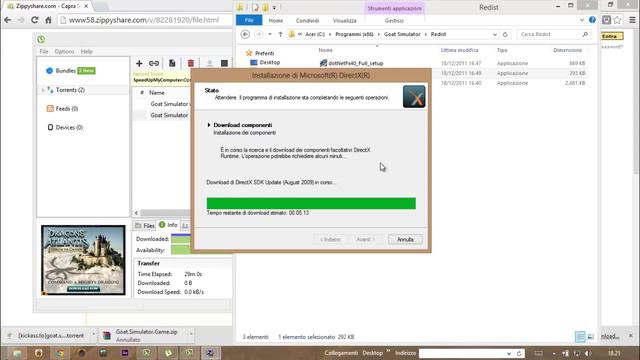The width and height of the screenshot is (640, 360).
Task: Click Create New Torrent document icon
Action: pos(172,63)
